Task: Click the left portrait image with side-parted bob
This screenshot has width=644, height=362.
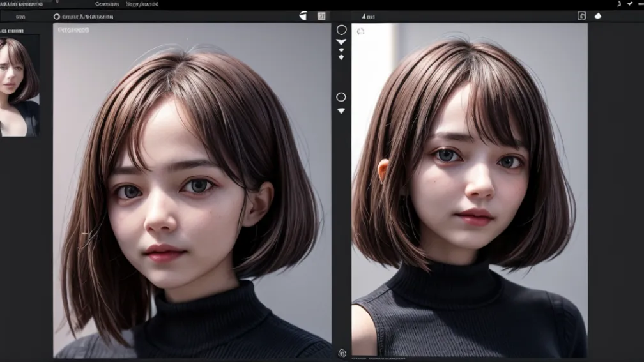Action: pyautogui.click(x=192, y=190)
